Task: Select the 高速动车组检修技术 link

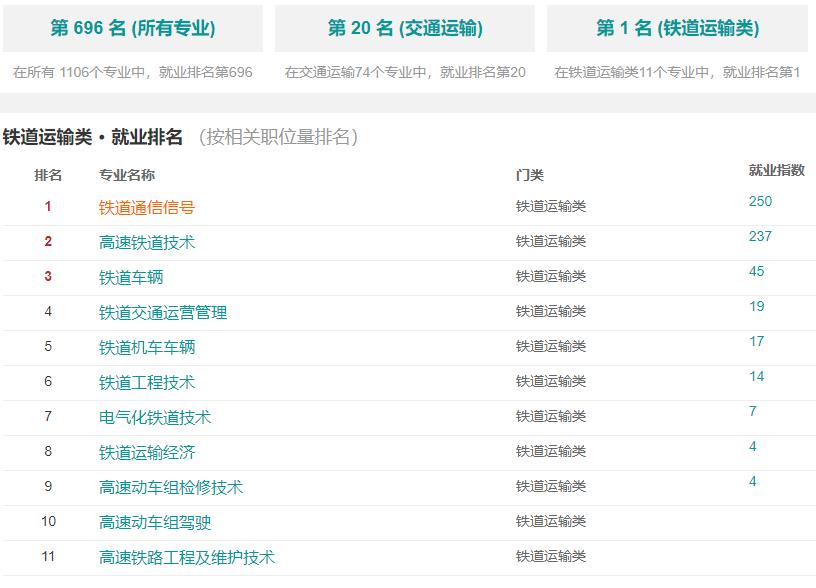Action: tap(170, 488)
